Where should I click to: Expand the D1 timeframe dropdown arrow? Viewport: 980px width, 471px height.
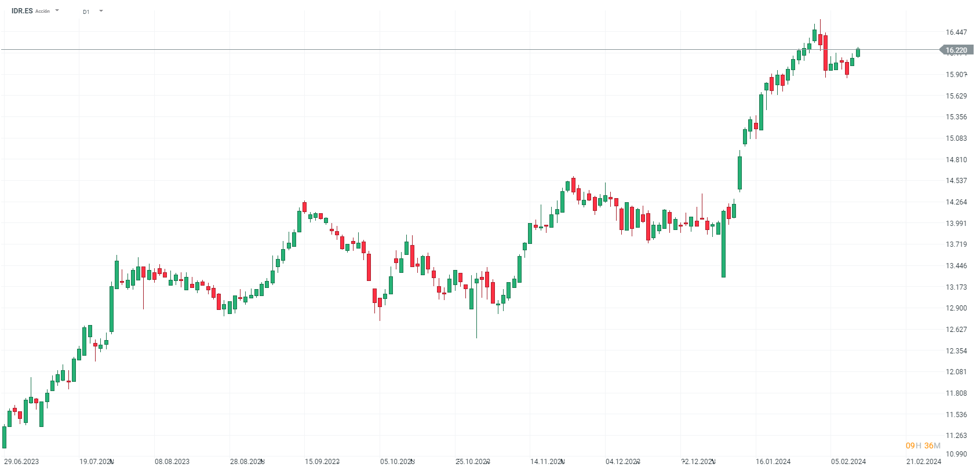(x=101, y=11)
